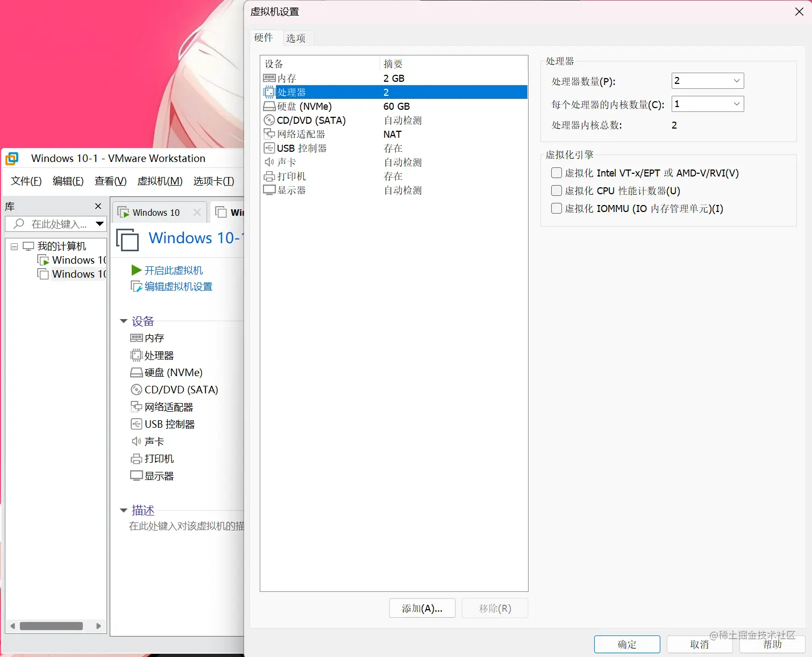Click the VMware Workstation logo in title bar
Image resolution: width=812 pixels, height=657 pixels.
point(12,158)
